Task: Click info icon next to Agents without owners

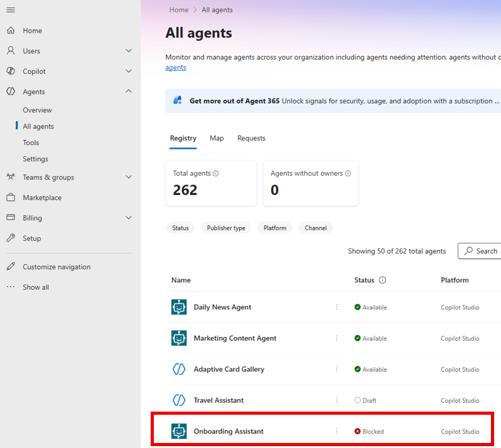Action: click(348, 173)
